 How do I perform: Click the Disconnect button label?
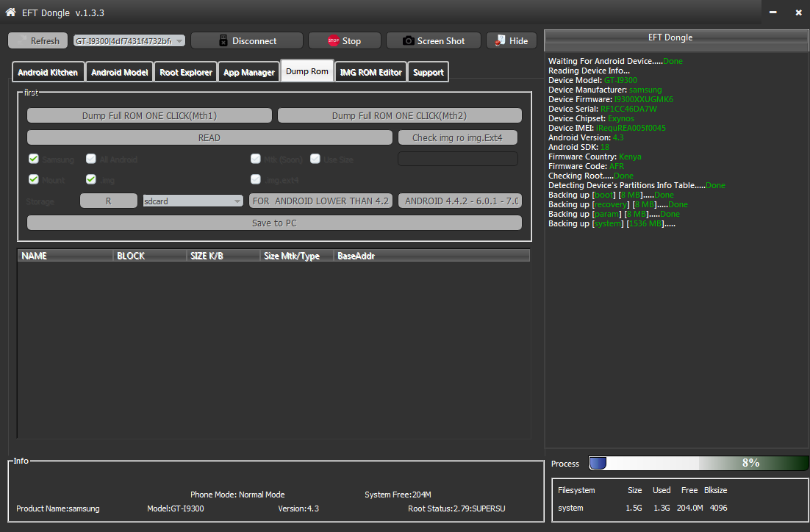[254, 41]
